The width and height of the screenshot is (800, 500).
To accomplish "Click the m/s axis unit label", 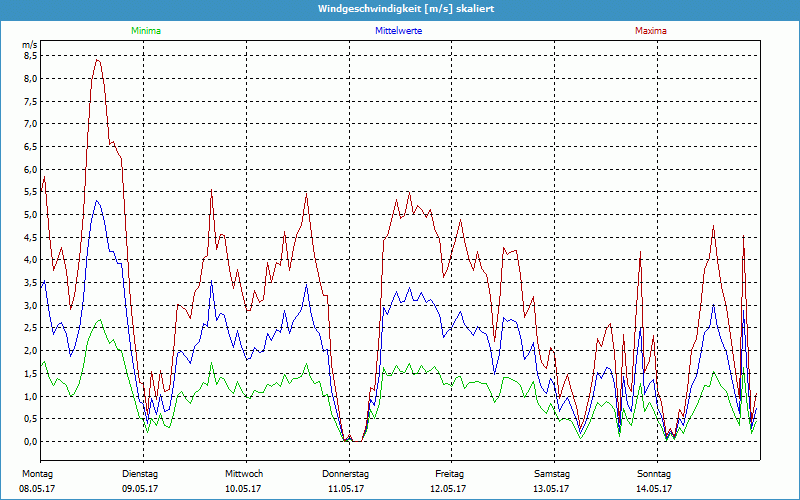I will click(30, 45).
